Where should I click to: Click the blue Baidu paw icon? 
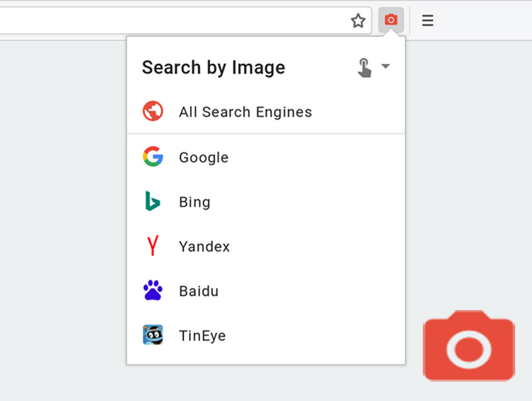tap(153, 291)
